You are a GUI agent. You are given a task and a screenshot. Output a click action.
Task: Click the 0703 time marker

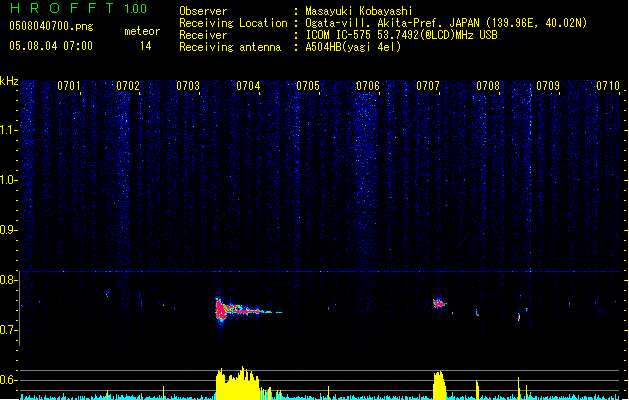(188, 86)
